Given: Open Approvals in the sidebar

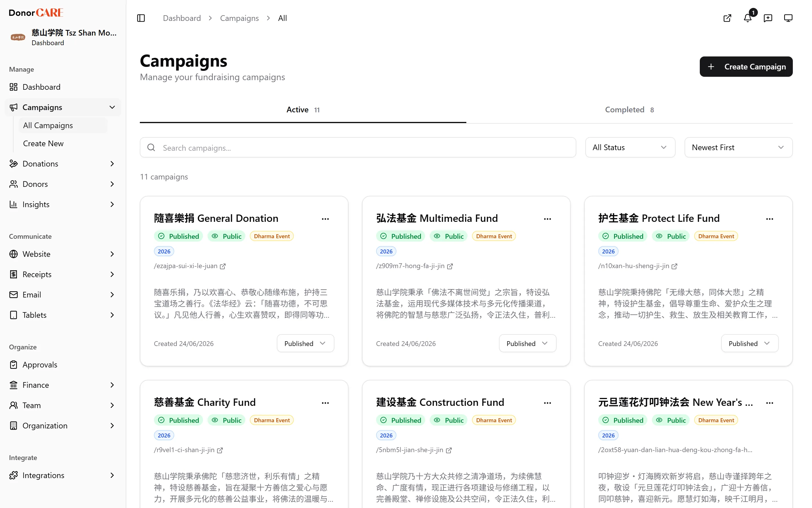Looking at the screenshot, I should (63, 365).
